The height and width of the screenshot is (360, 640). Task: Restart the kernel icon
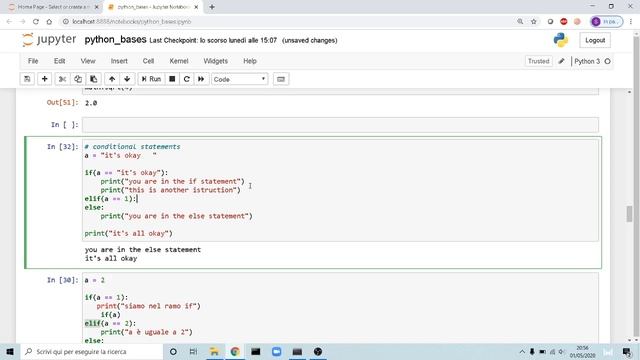(x=187, y=79)
